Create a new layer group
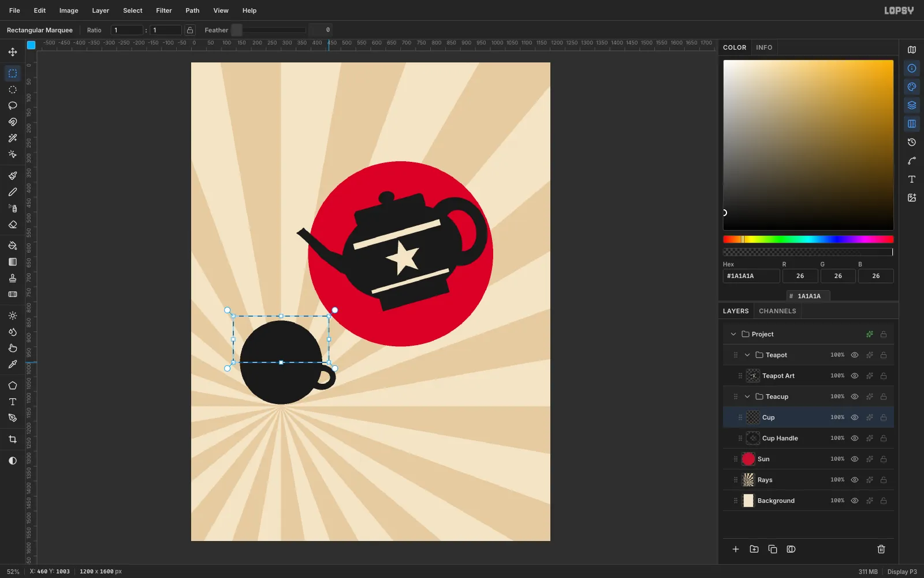924x578 pixels. tap(754, 549)
